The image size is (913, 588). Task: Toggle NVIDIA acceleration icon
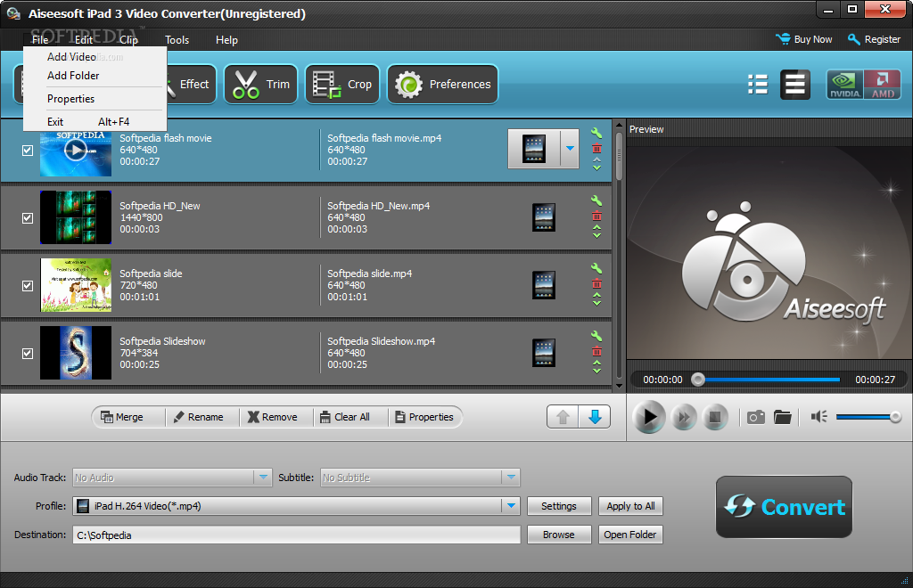(844, 85)
